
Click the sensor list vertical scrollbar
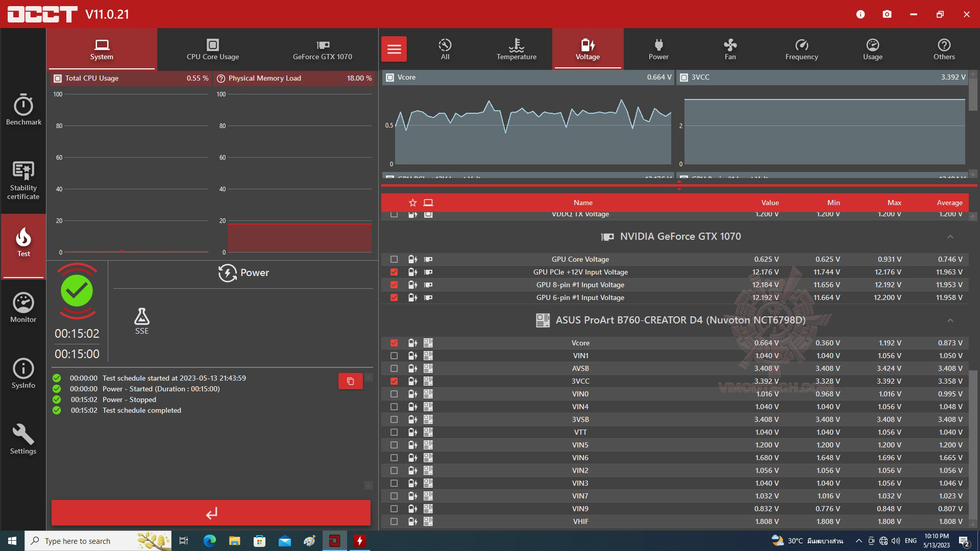point(973,444)
